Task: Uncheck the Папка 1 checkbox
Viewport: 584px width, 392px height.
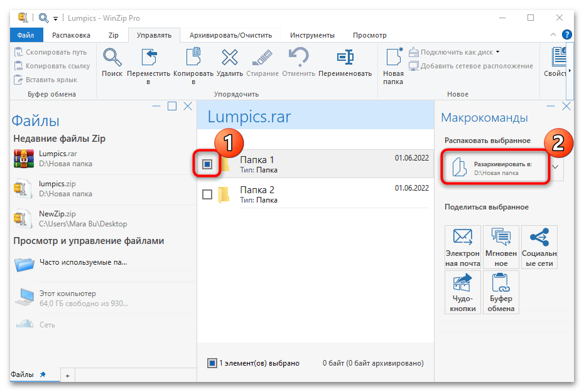Action: pyautogui.click(x=207, y=164)
